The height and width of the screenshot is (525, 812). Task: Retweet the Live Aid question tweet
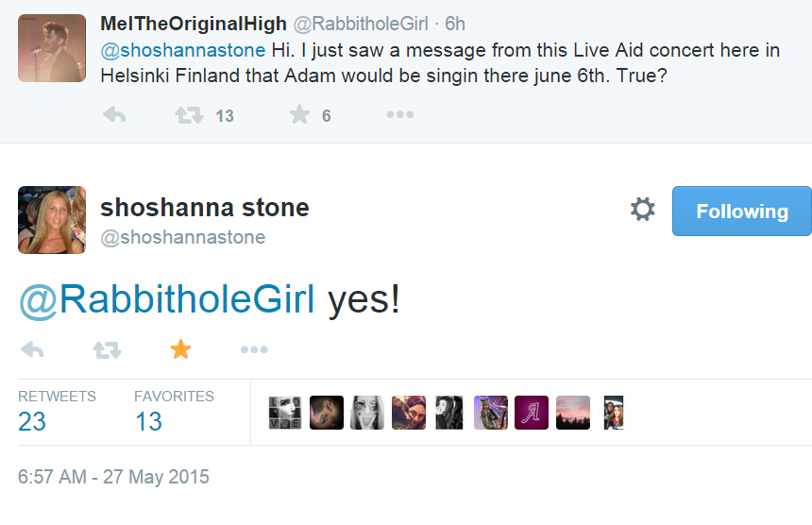point(188,115)
